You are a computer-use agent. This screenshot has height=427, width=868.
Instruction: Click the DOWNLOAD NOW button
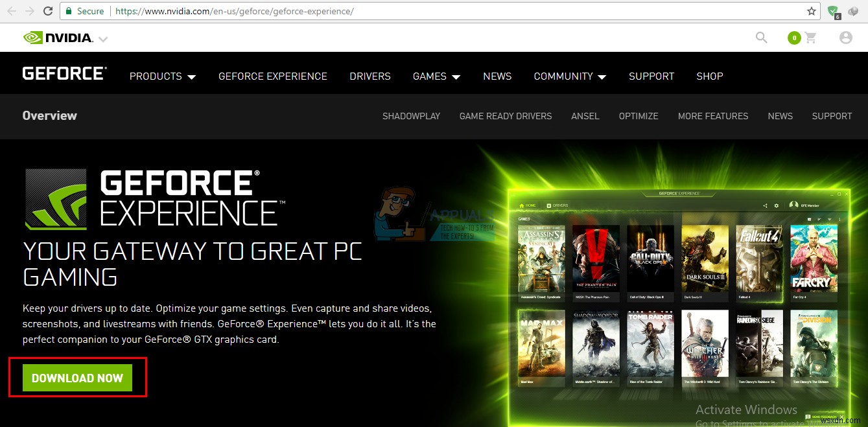click(77, 378)
